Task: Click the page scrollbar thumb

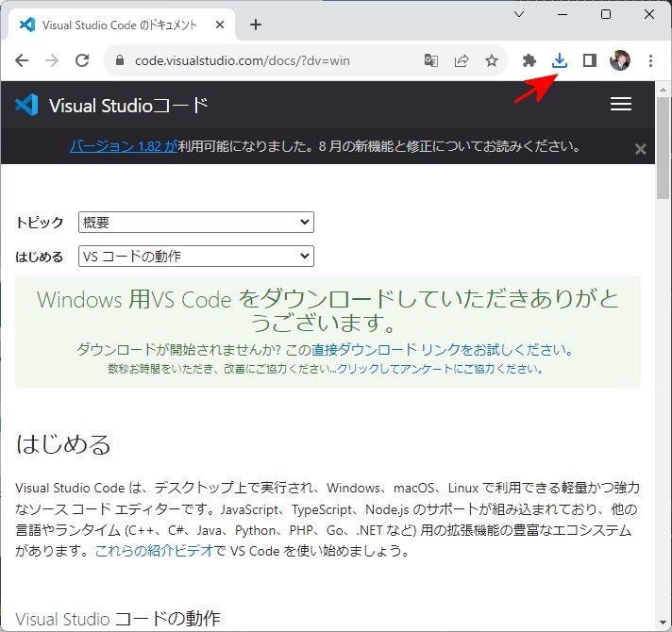Action: pyautogui.click(x=663, y=148)
